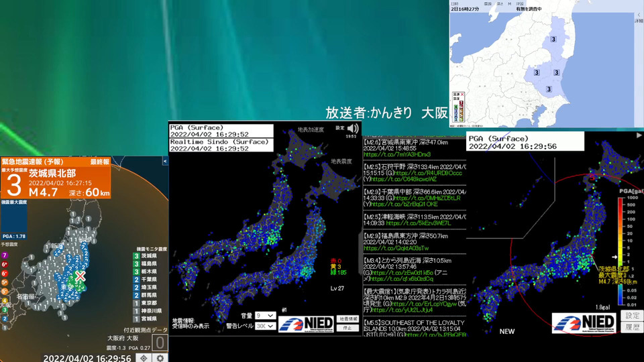The image size is (644, 362).
Task: Click the 2日16時27分 time on JMA map
Action: (465, 9)
